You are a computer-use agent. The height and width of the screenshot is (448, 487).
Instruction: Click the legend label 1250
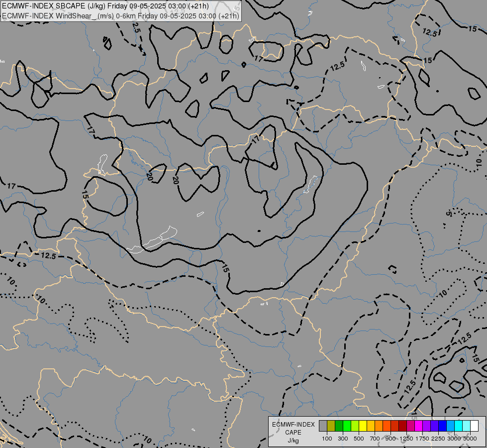pyautogui.click(x=406, y=439)
